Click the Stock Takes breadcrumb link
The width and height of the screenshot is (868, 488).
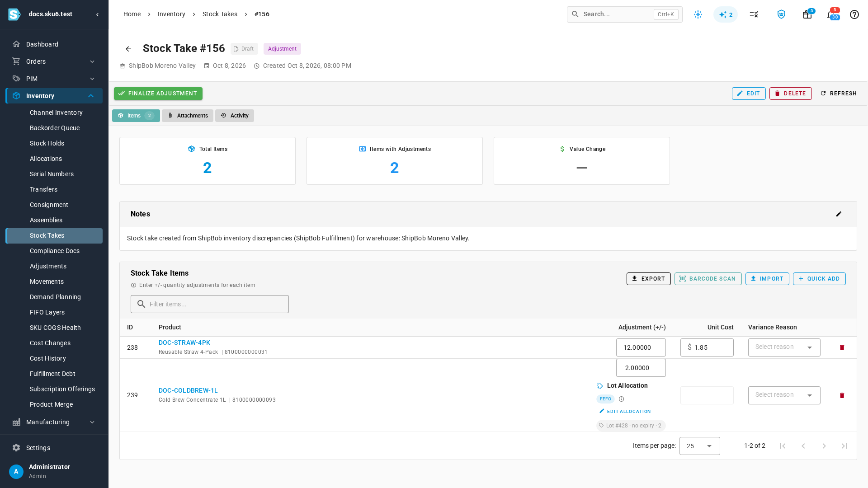[x=220, y=14]
